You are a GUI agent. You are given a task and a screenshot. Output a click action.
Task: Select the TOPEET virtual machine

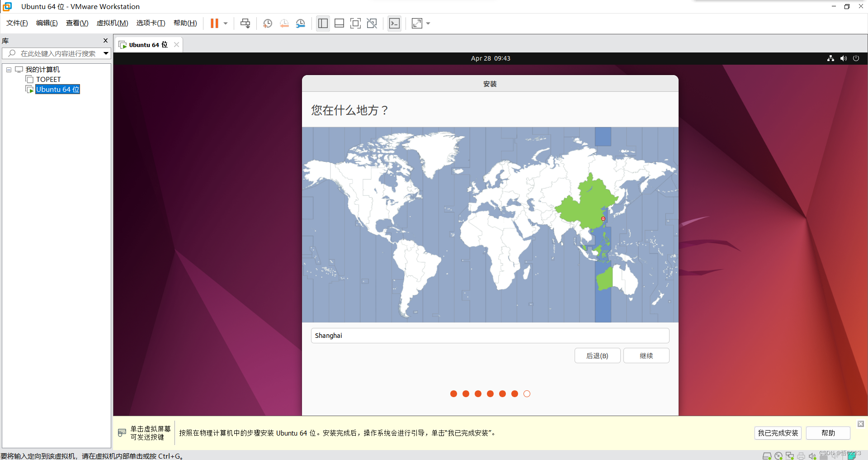pyautogui.click(x=48, y=80)
